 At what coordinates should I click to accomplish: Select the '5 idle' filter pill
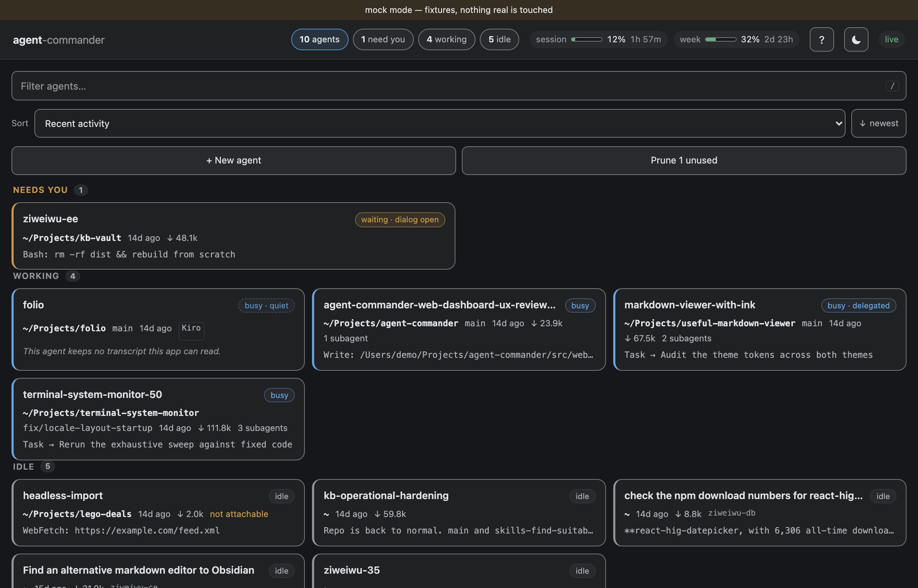click(x=499, y=39)
